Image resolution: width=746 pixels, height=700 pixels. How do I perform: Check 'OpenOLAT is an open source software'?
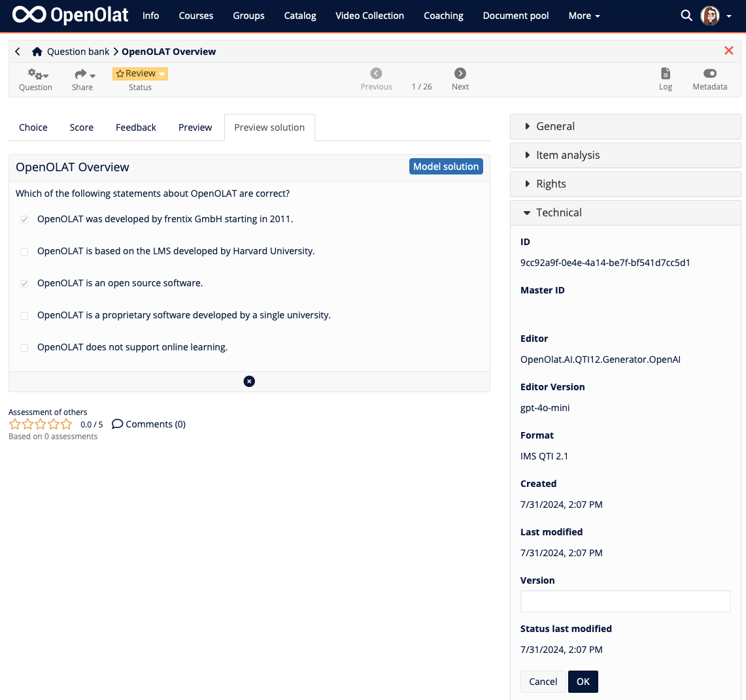pos(24,284)
